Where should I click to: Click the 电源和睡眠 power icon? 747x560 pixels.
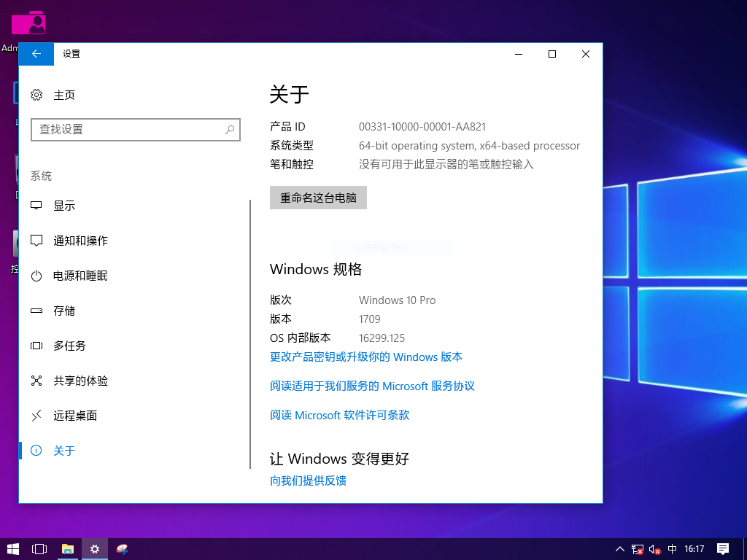[x=36, y=276]
